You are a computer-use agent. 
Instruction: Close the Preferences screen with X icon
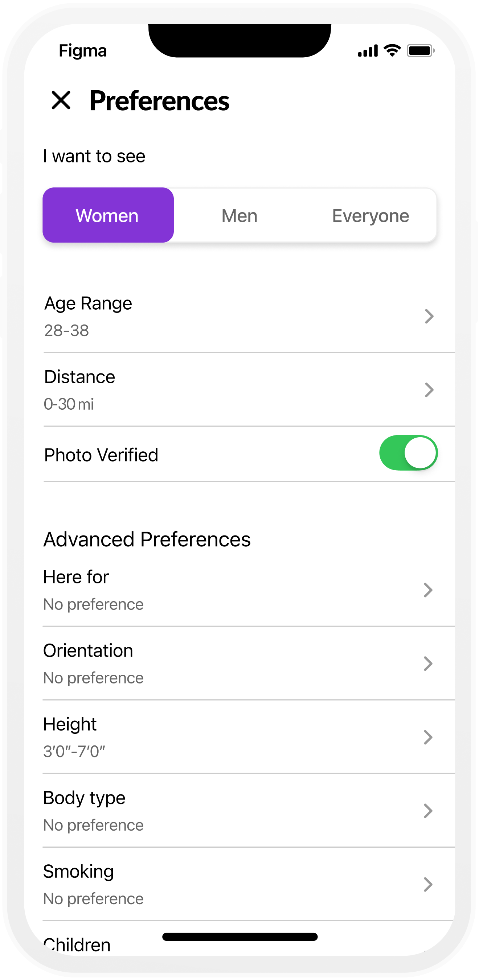[61, 100]
